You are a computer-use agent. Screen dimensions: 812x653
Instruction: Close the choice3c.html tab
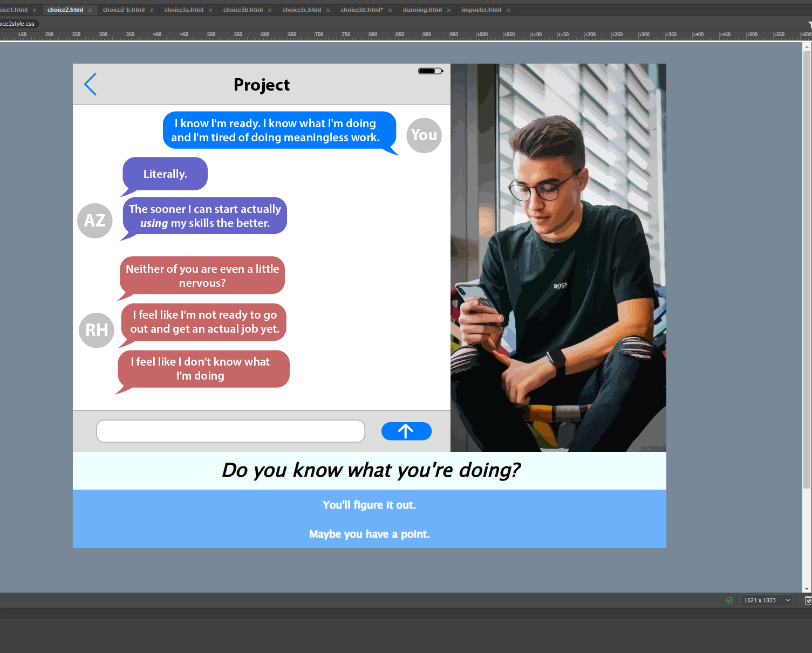[328, 10]
